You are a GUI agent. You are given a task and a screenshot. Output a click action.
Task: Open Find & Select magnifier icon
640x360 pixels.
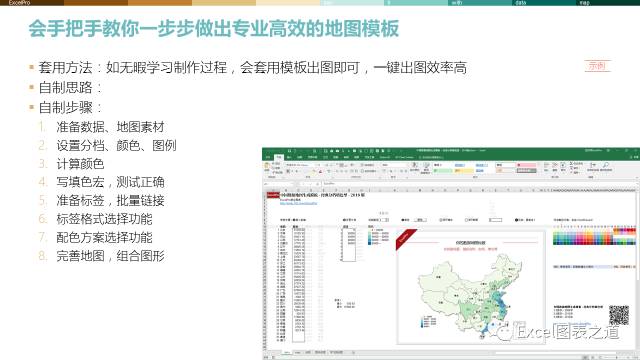tap(606, 165)
